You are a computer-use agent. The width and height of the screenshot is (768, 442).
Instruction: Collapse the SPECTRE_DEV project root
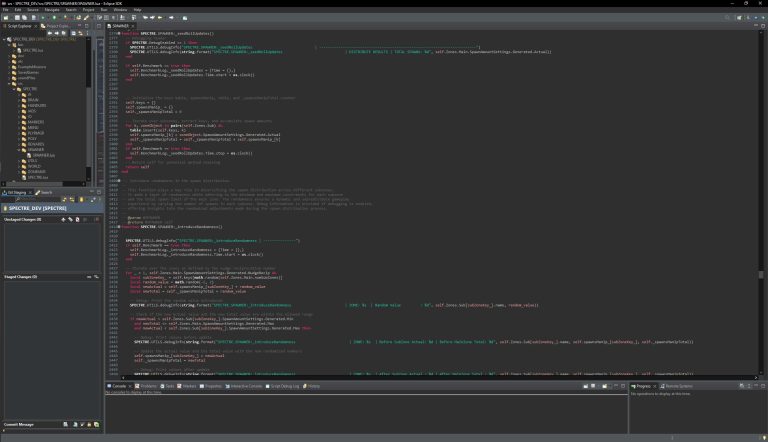click(x=4, y=39)
